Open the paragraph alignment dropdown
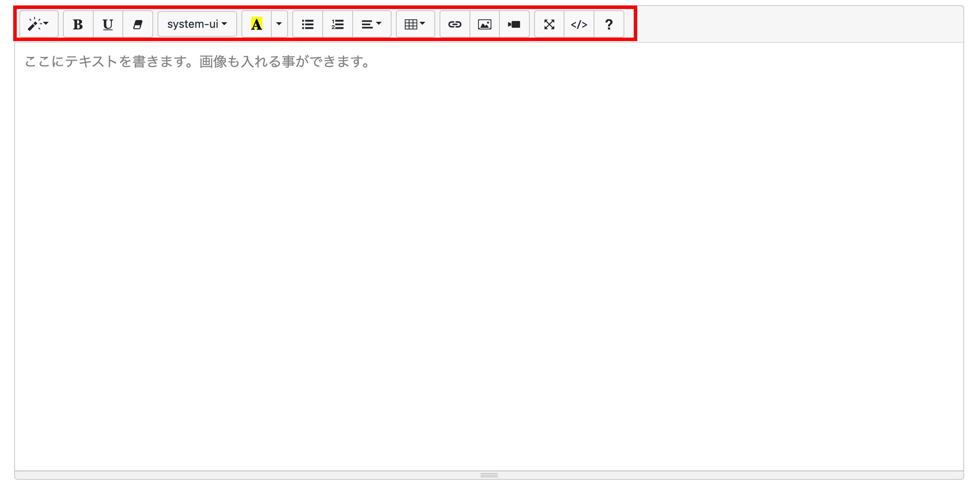Image resolution: width=980 pixels, height=485 pixels. (371, 24)
